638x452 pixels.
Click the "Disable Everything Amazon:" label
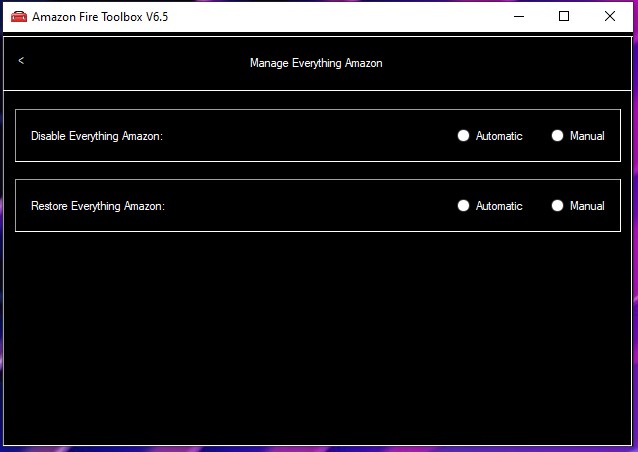tap(97, 136)
